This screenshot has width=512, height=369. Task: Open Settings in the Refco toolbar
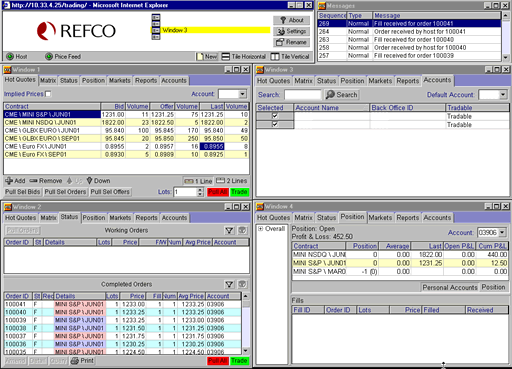[291, 31]
